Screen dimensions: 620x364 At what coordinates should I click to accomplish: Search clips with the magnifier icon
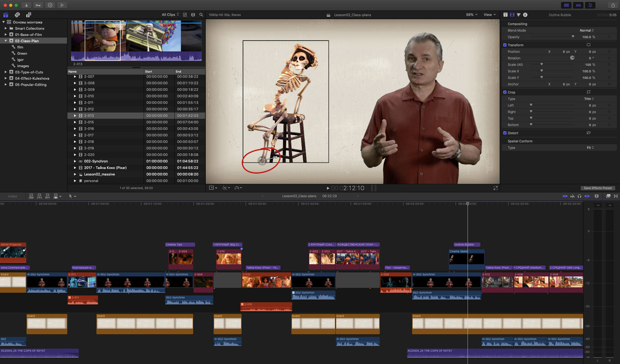click(x=201, y=15)
